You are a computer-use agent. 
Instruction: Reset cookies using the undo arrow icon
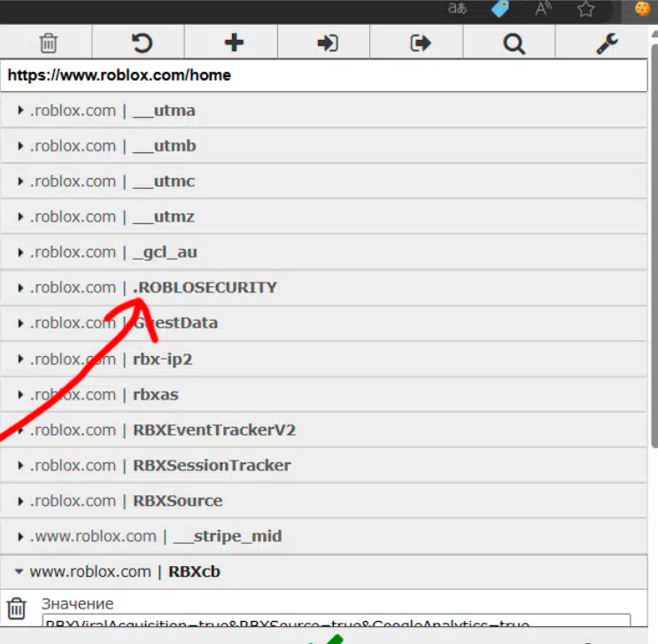pos(142,43)
